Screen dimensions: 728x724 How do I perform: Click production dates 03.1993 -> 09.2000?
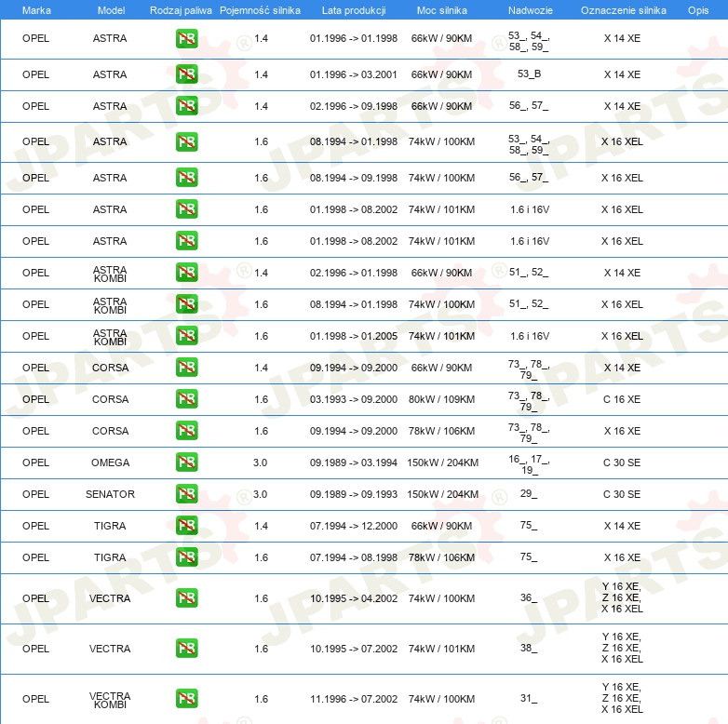pos(354,399)
